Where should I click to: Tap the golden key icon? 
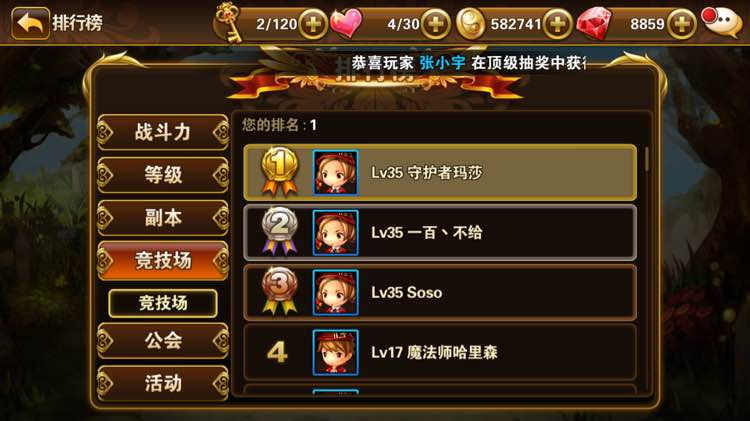(228, 22)
